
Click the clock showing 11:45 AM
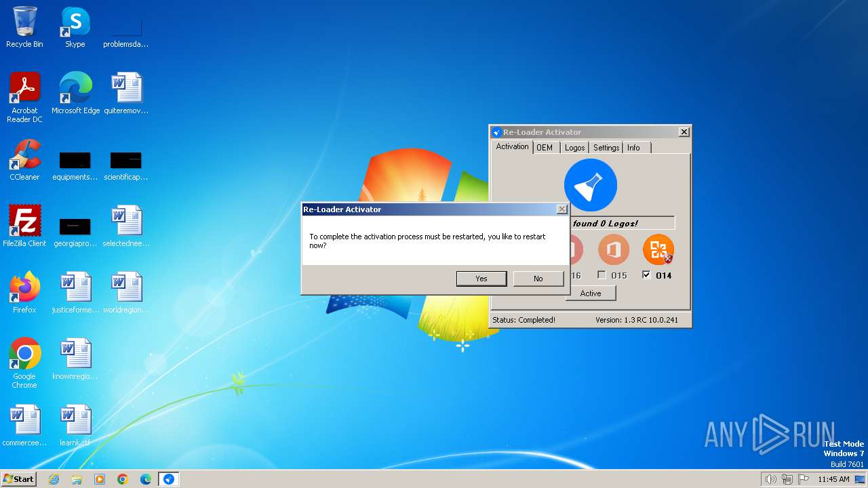tap(833, 479)
